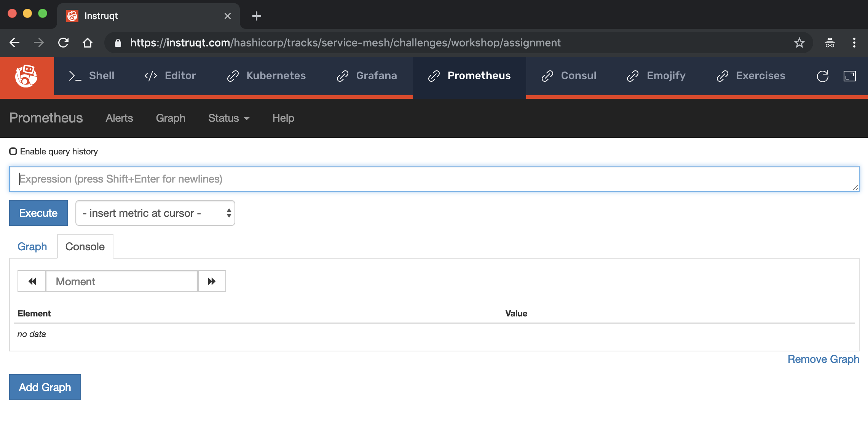The width and height of the screenshot is (868, 429).
Task: Click the Instruqt tab favicon
Action: 72,16
